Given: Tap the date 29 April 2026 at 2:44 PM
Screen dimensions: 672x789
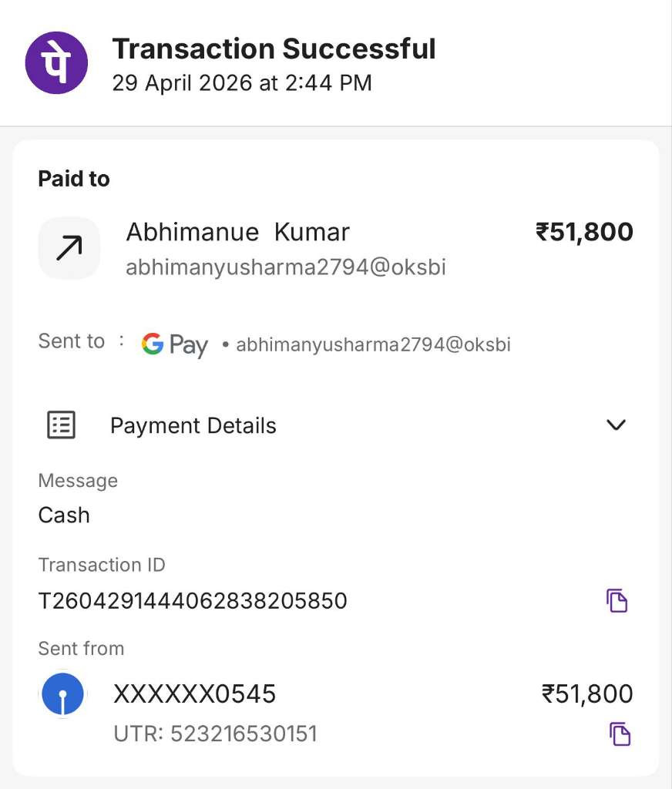Looking at the screenshot, I should click(x=242, y=83).
